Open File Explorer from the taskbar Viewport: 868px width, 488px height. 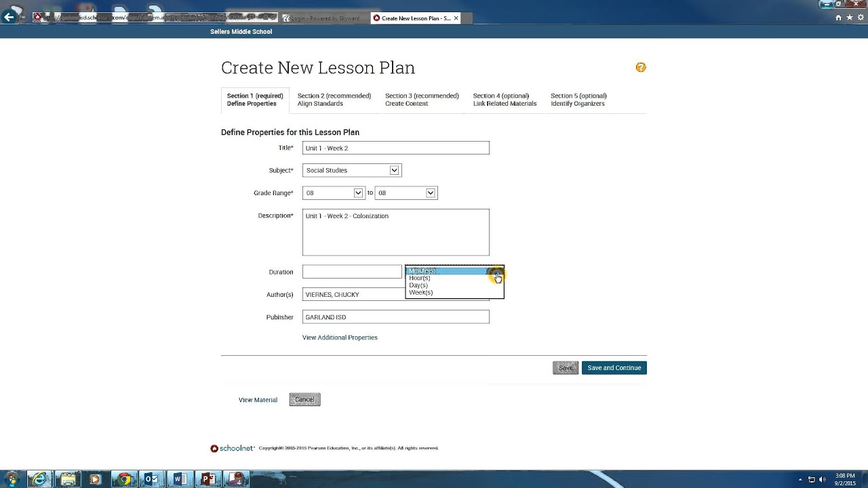click(x=68, y=479)
